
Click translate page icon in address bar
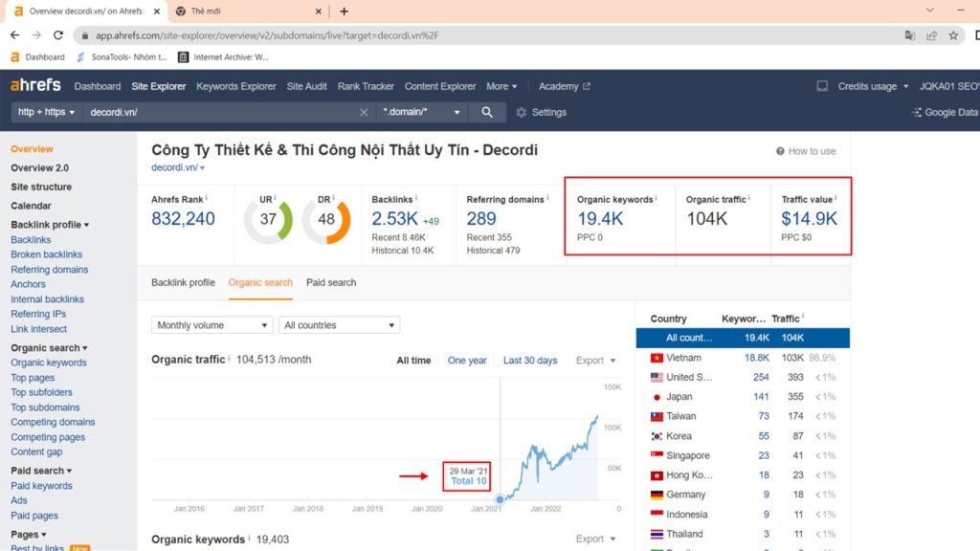coord(909,35)
